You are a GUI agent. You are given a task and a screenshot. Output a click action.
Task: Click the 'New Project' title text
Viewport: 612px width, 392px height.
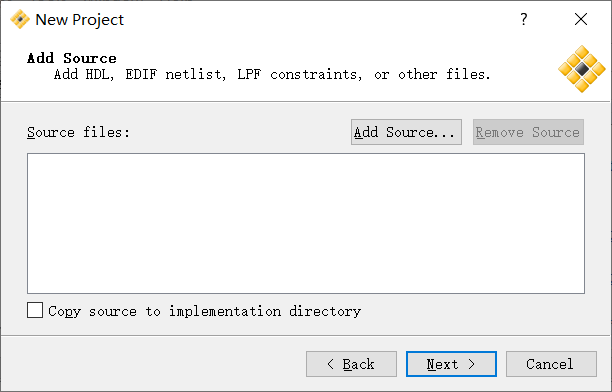click(80, 20)
